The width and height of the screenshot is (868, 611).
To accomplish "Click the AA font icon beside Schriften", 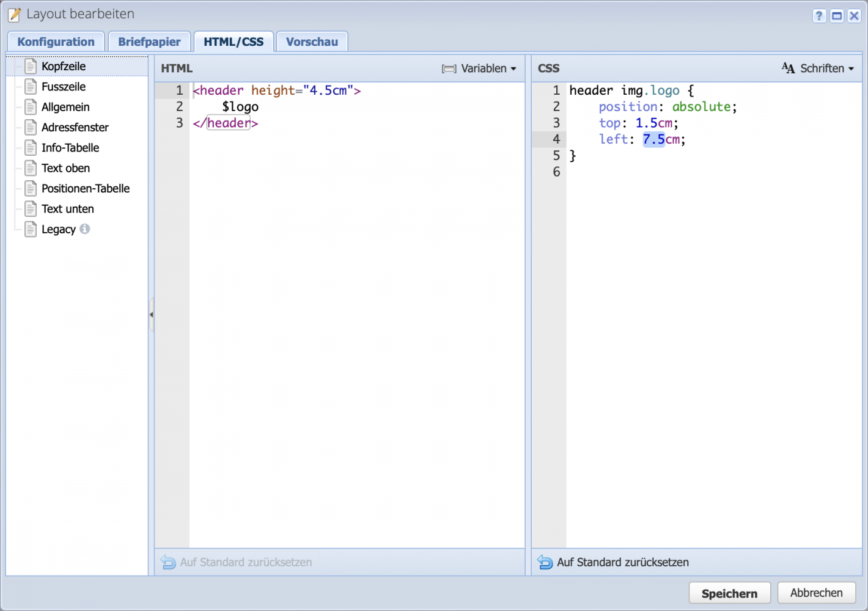I will (789, 68).
